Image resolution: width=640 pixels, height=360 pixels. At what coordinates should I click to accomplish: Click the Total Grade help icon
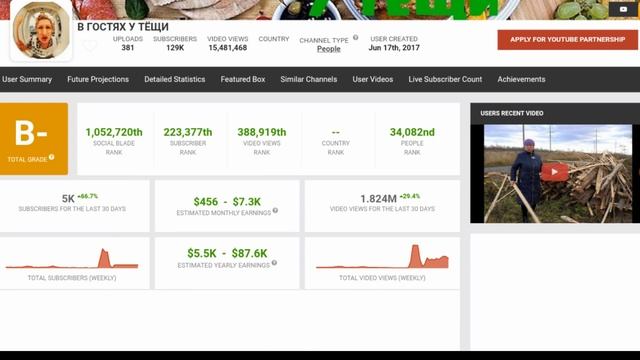(x=51, y=157)
